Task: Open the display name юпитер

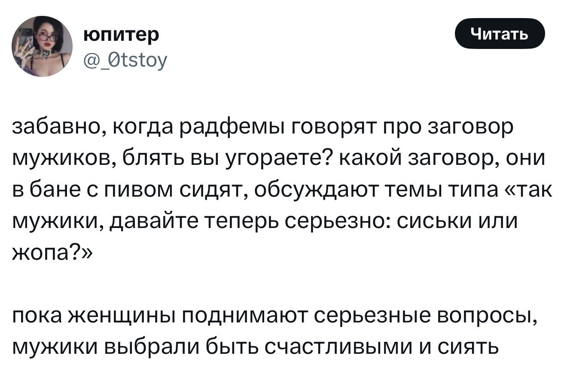Action: (120, 34)
